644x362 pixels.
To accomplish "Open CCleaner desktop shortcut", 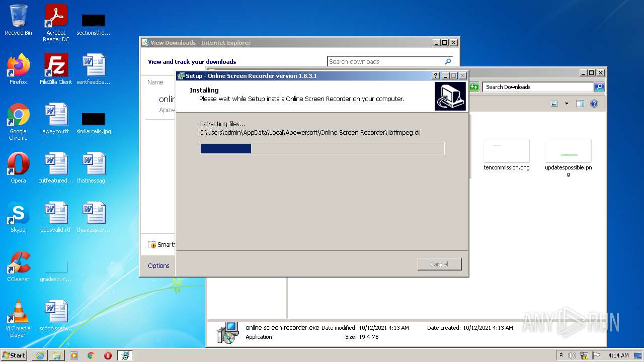I will [18, 266].
